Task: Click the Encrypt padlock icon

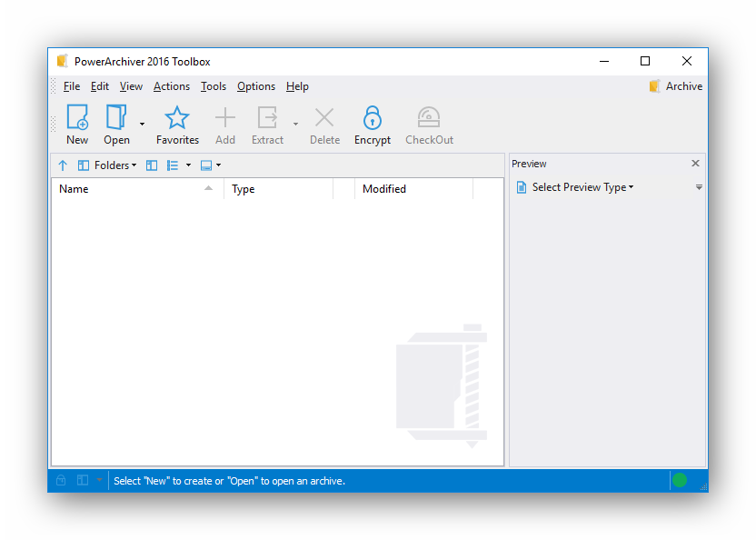Action: click(373, 118)
